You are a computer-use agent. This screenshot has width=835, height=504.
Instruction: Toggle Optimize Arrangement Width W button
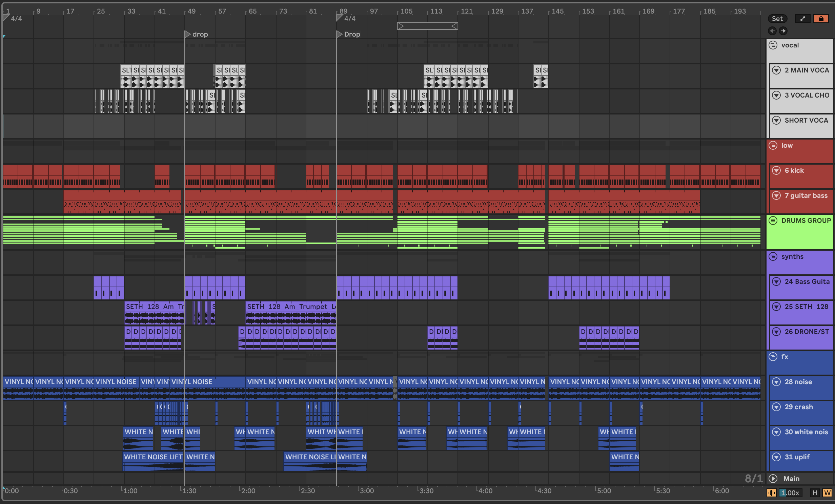827,493
